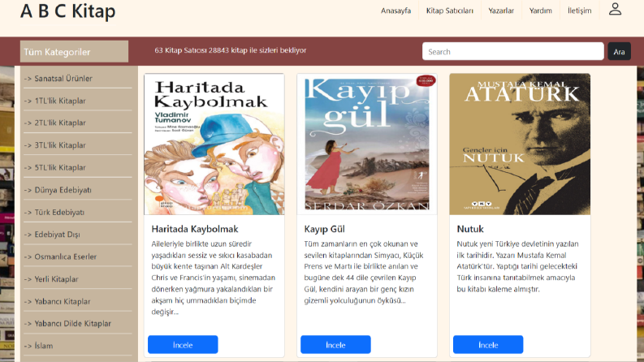Select Yardım in the top menu
The image size is (644, 362).
tap(541, 11)
